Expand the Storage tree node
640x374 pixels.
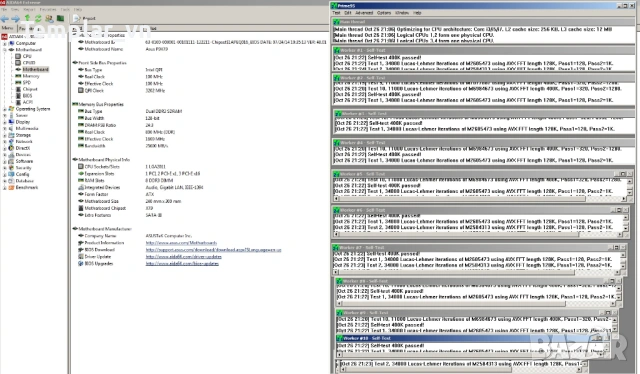click(4, 135)
